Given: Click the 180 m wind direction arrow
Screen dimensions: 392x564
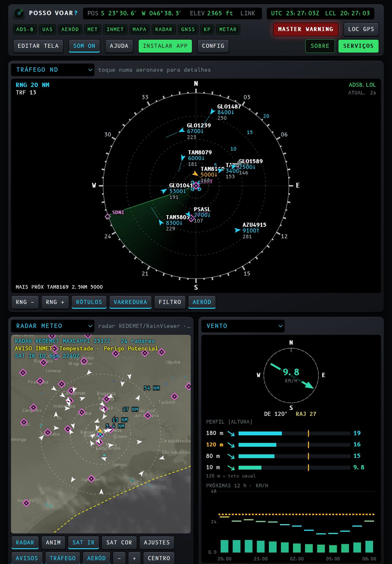Looking at the screenshot, I should coord(231,433).
